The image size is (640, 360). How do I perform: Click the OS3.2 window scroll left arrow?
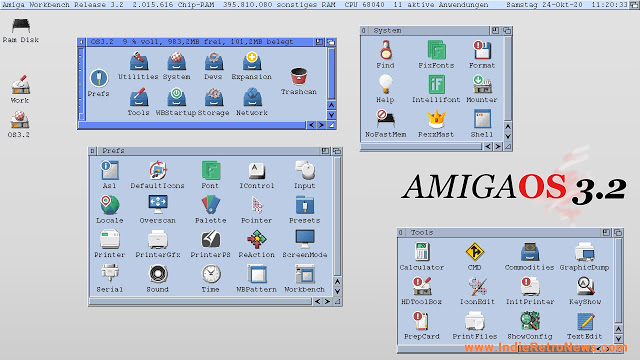point(311,125)
